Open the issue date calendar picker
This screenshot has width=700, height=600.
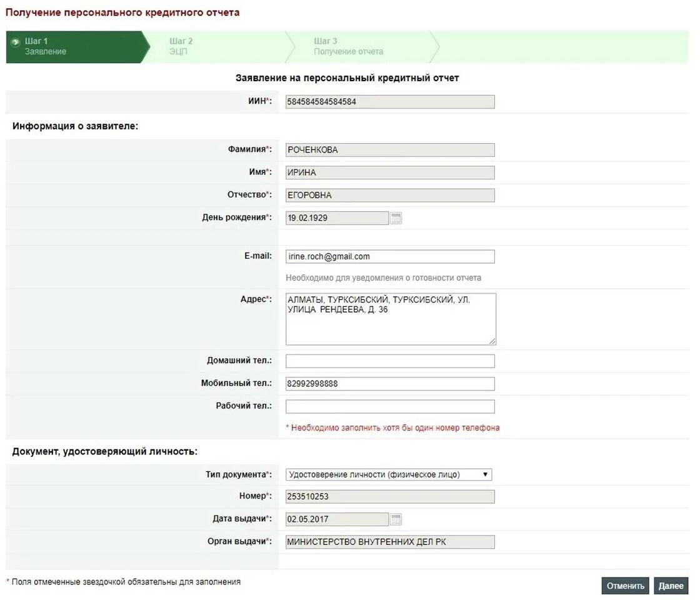[396, 519]
